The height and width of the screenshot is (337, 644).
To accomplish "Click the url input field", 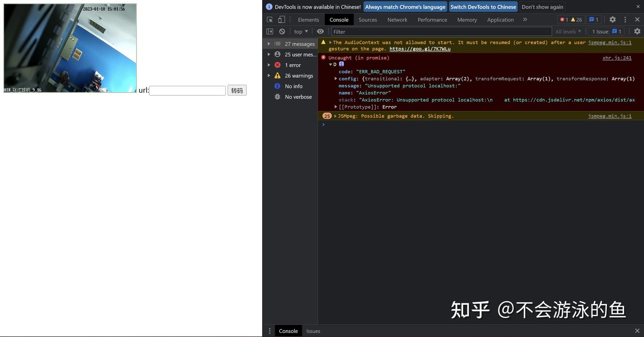I will (x=187, y=90).
